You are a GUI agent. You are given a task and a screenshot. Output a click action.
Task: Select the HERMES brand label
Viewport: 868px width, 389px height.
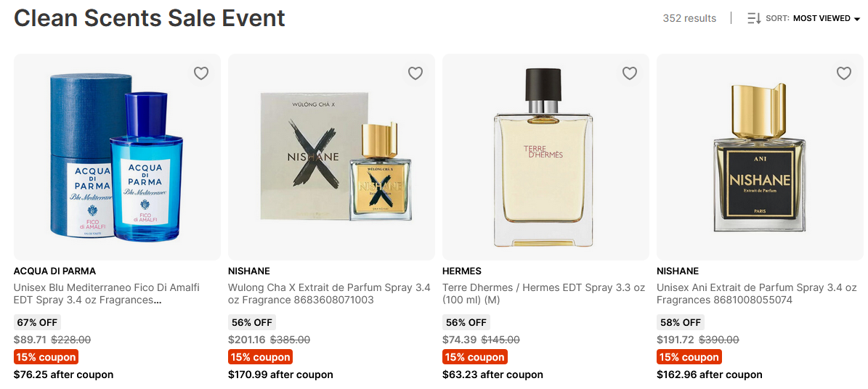tap(462, 271)
